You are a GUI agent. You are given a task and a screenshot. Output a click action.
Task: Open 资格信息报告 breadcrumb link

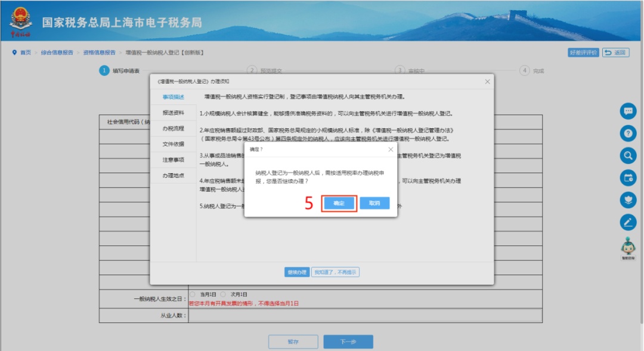(x=99, y=53)
